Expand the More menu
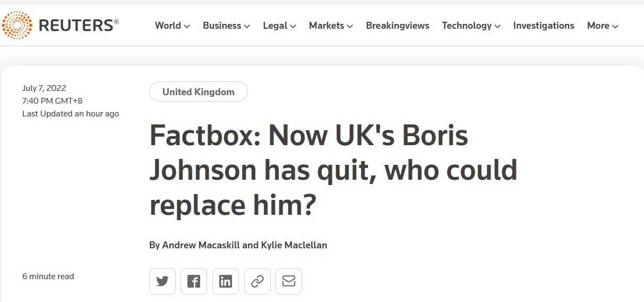 (x=615, y=26)
